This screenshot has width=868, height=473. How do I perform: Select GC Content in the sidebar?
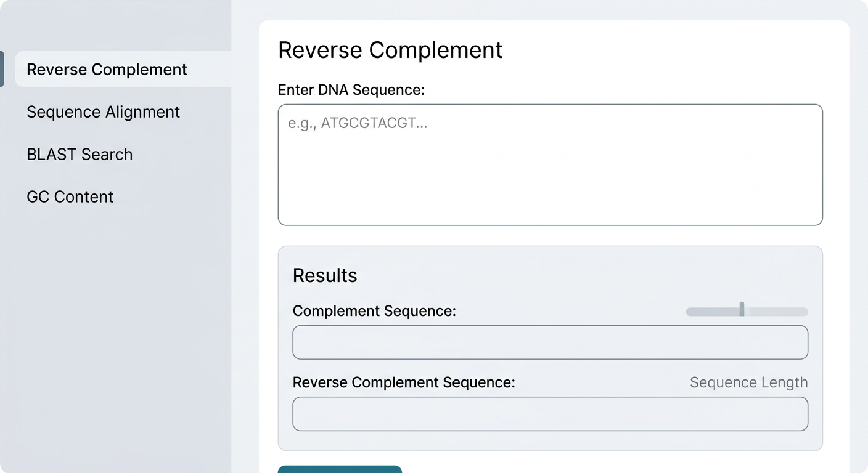(x=70, y=197)
